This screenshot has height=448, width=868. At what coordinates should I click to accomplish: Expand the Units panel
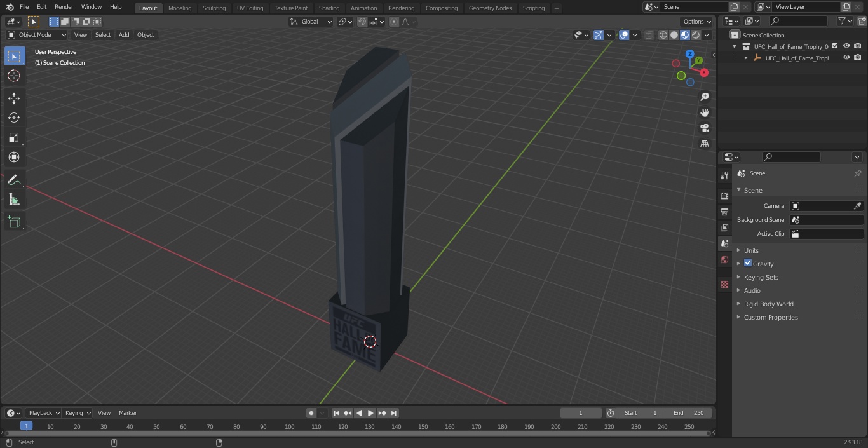pos(751,250)
